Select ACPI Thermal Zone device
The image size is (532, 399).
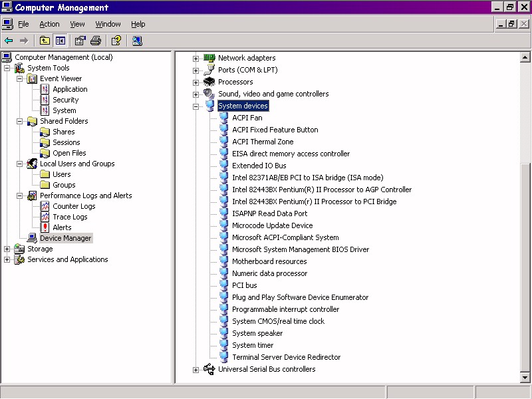pyautogui.click(x=263, y=142)
